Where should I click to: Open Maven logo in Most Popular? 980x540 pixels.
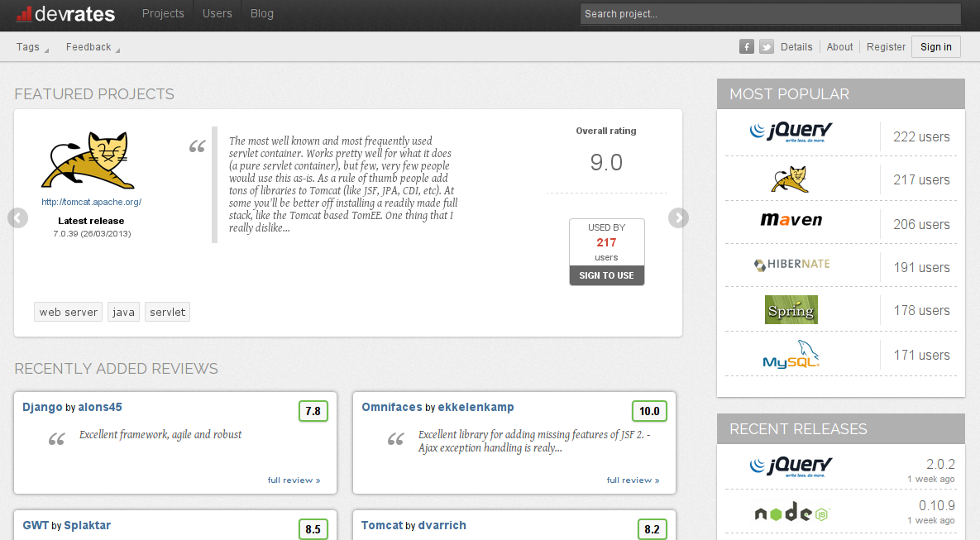pos(791,220)
